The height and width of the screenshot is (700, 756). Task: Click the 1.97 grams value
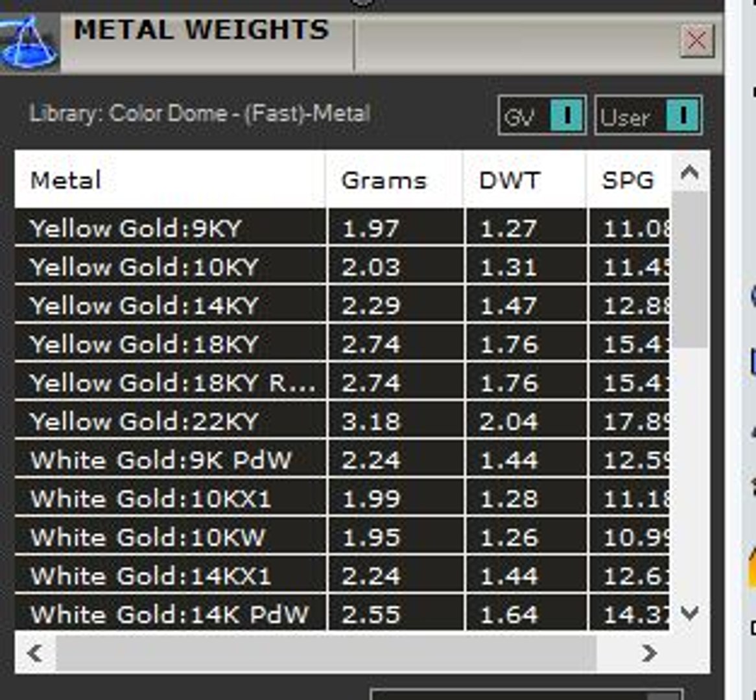point(370,229)
